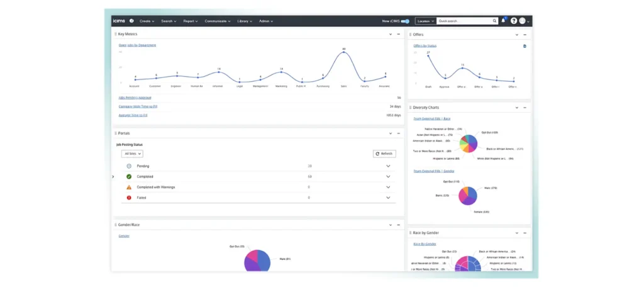Open the Jobs Pending Approval link
Screen dimensions: 644x292
(135, 98)
